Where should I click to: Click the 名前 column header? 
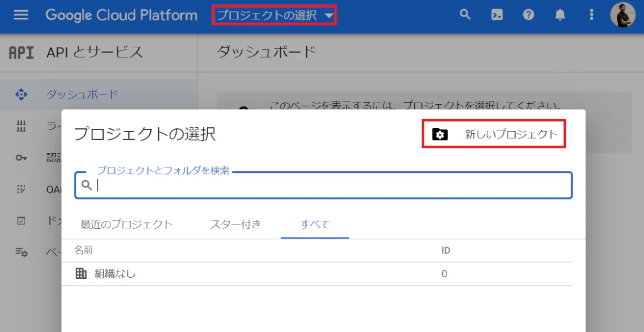pos(84,250)
